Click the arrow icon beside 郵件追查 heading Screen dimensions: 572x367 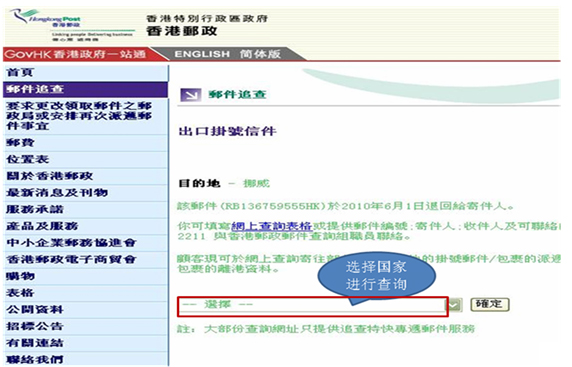pyautogui.click(x=190, y=95)
